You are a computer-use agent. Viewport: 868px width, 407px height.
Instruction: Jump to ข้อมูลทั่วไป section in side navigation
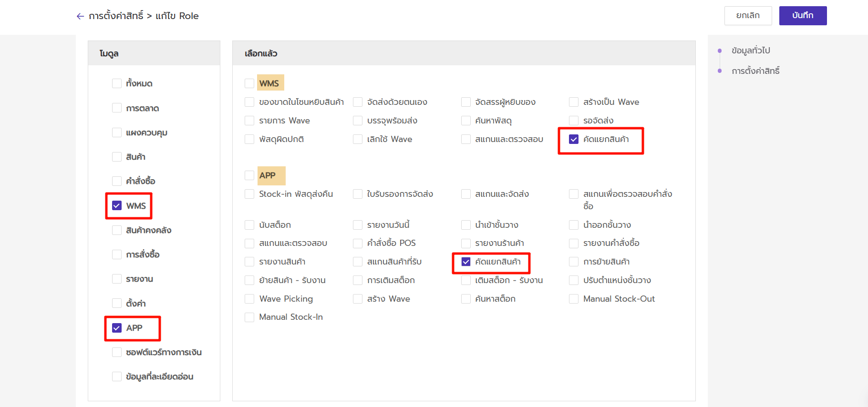pyautogui.click(x=751, y=51)
